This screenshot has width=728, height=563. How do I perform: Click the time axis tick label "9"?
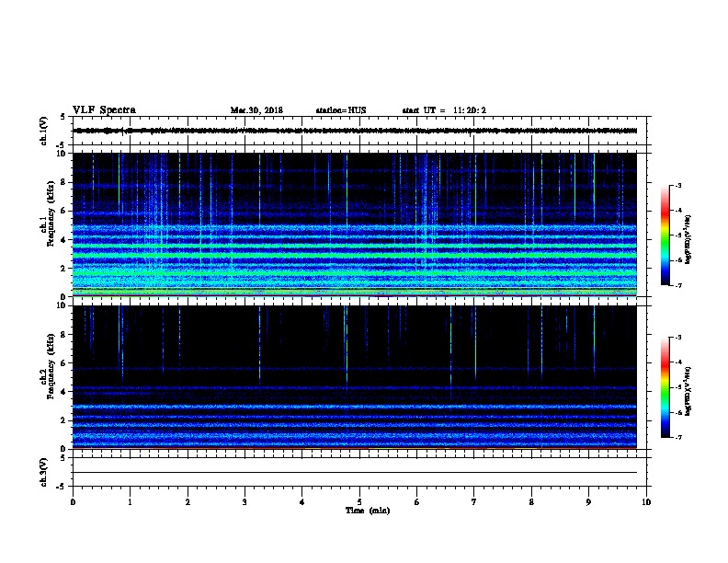coord(588,502)
